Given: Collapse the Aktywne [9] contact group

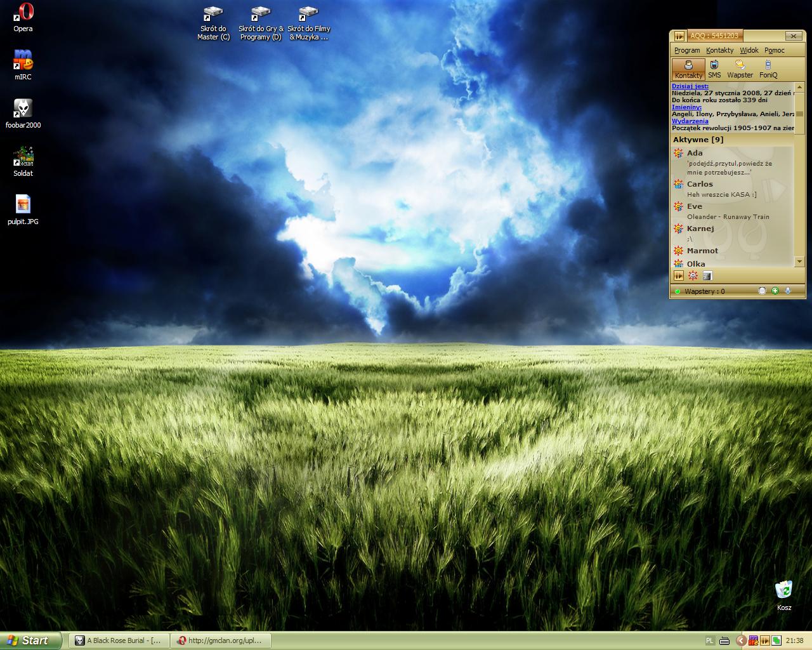Looking at the screenshot, I should point(698,140).
